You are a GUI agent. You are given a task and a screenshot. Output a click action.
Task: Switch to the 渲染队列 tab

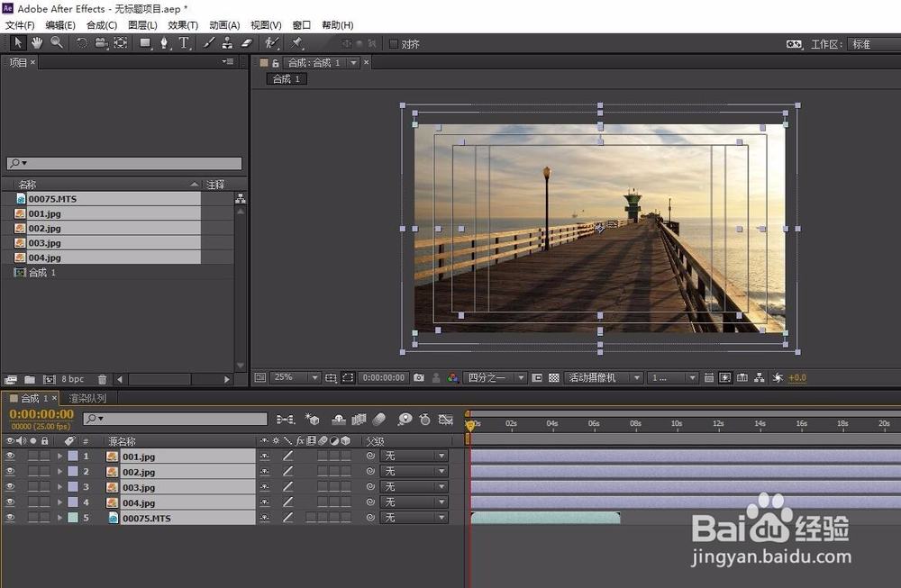pyautogui.click(x=87, y=398)
